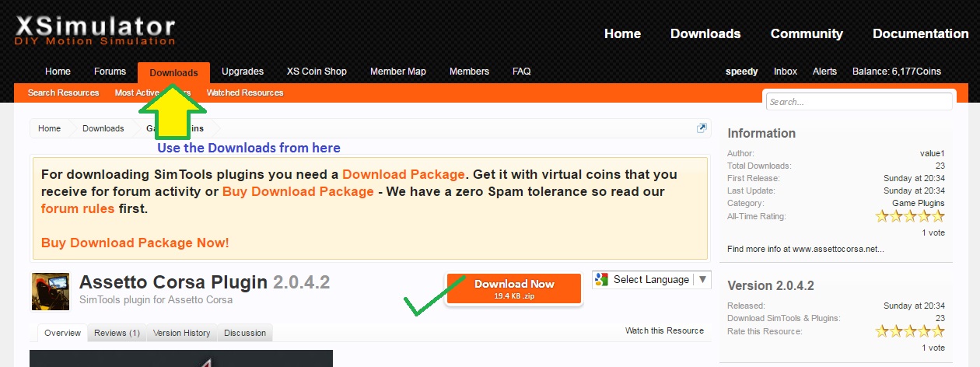Click Search Resources link

(x=63, y=93)
